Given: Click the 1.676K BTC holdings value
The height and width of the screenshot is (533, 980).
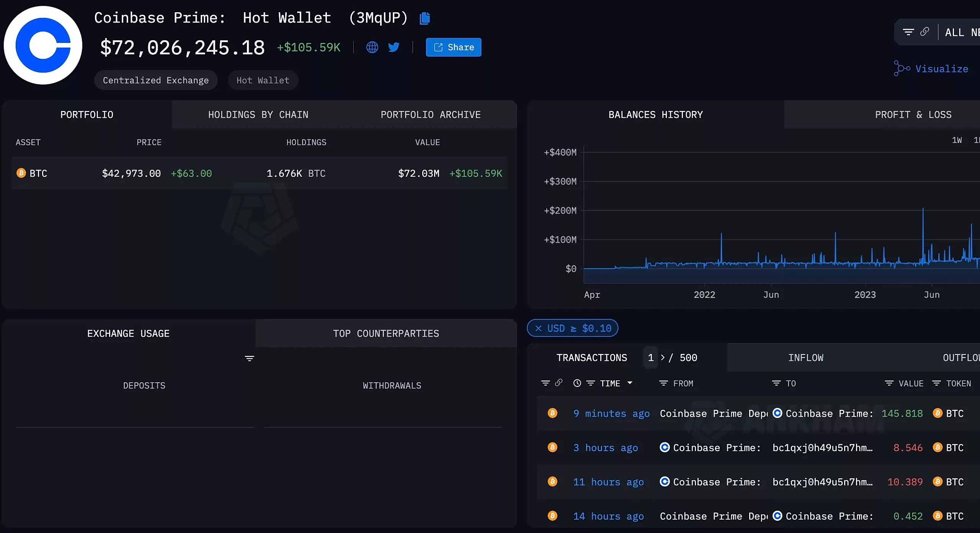Looking at the screenshot, I should pyautogui.click(x=296, y=173).
